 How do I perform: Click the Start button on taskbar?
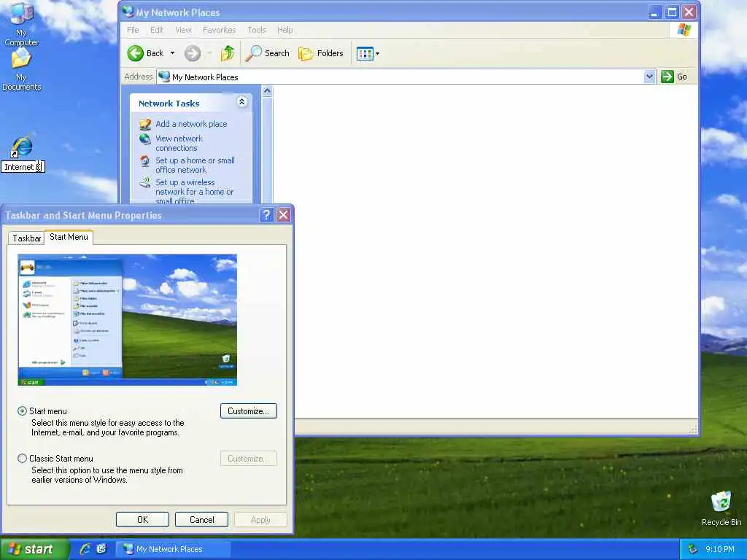coord(34,549)
